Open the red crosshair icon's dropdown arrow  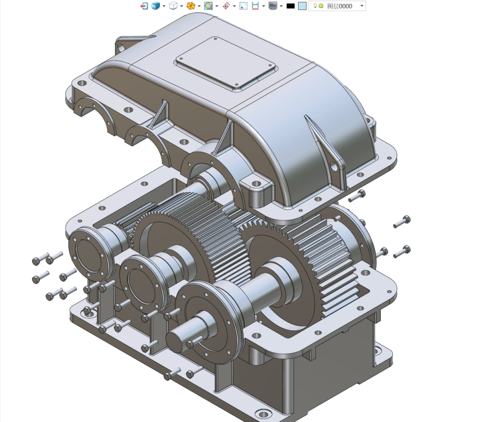pos(234,6)
